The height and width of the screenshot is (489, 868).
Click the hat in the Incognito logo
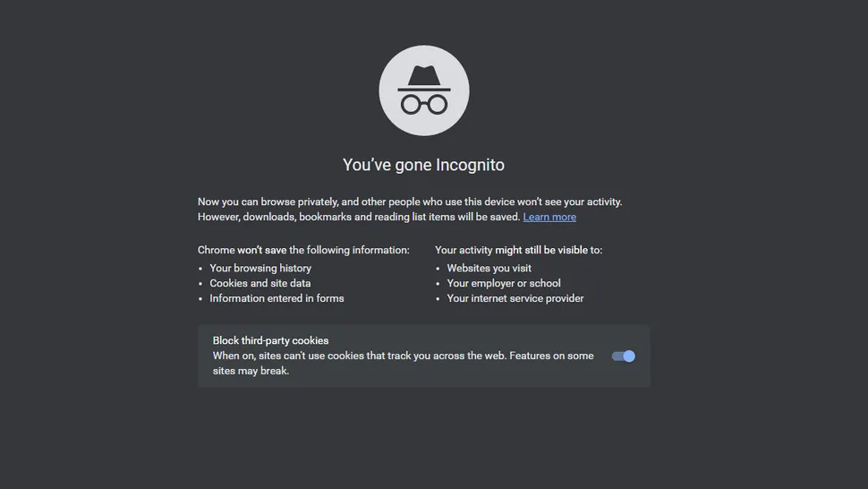tap(423, 77)
